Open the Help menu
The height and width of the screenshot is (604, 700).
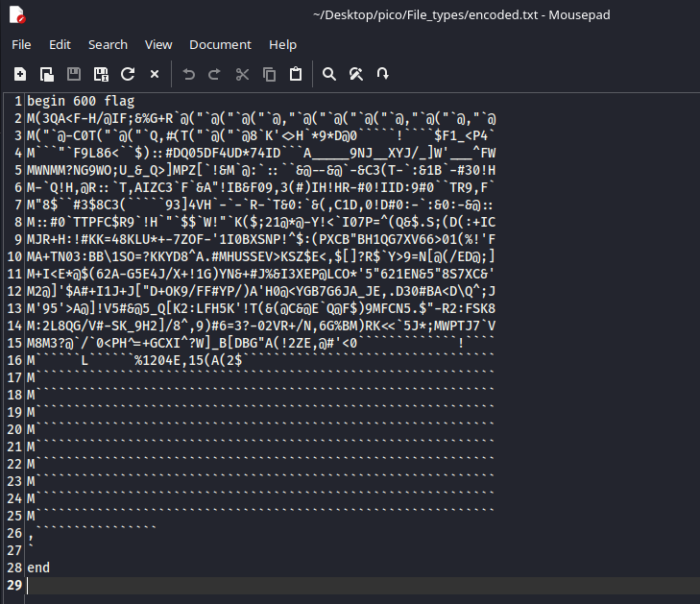pyautogui.click(x=283, y=44)
